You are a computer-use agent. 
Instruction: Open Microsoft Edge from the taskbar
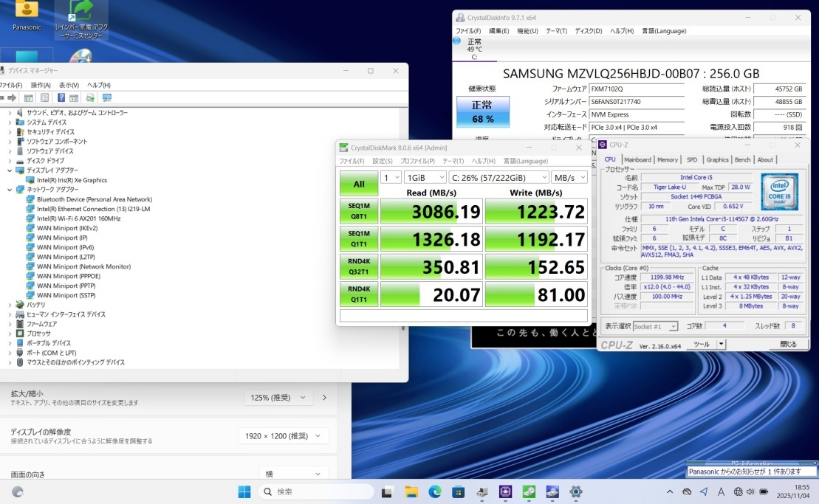(x=435, y=491)
